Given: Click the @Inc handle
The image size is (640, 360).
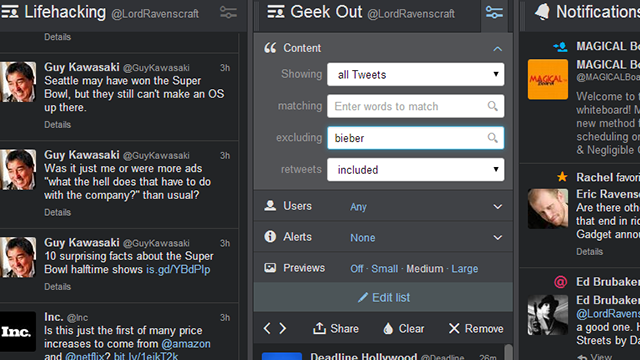Looking at the screenshot, I should coord(77,318).
